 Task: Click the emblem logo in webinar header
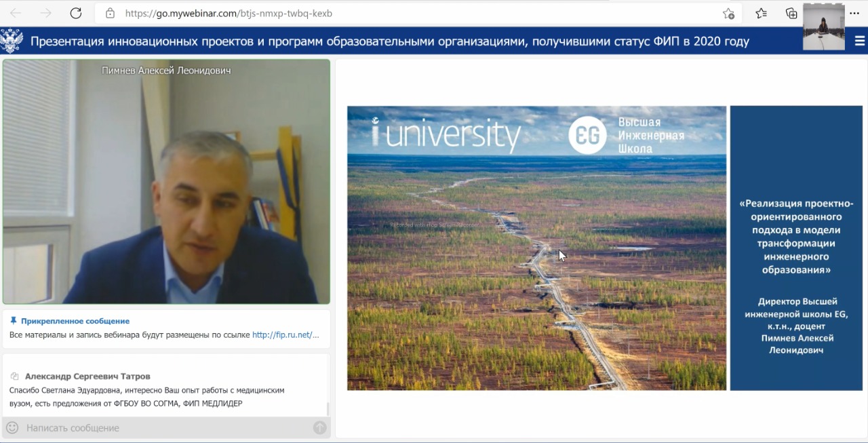(12, 41)
